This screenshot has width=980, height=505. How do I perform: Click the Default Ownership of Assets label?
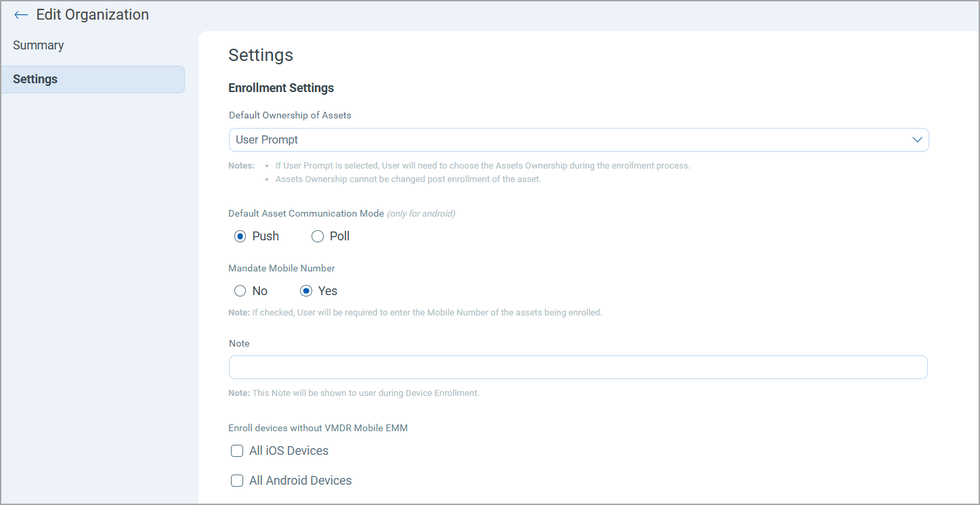coord(290,115)
